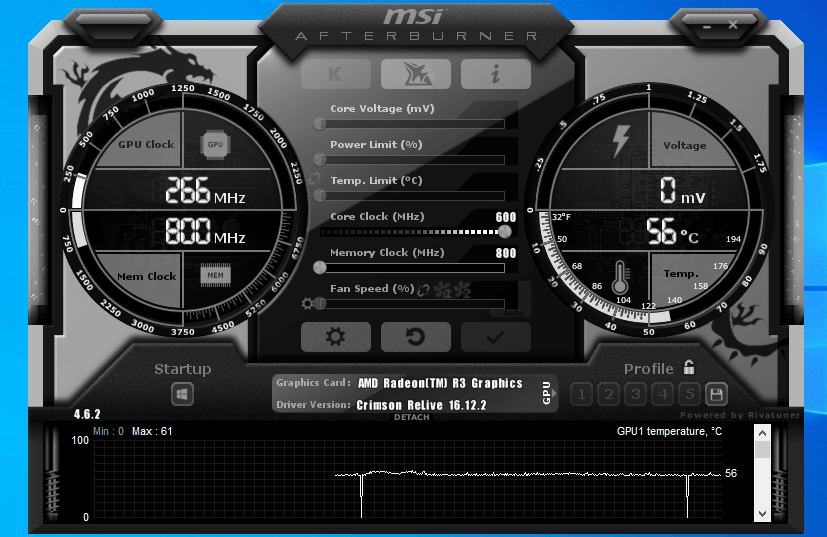Click the Core Clock slider handle
827x537 pixels.
[x=505, y=232]
